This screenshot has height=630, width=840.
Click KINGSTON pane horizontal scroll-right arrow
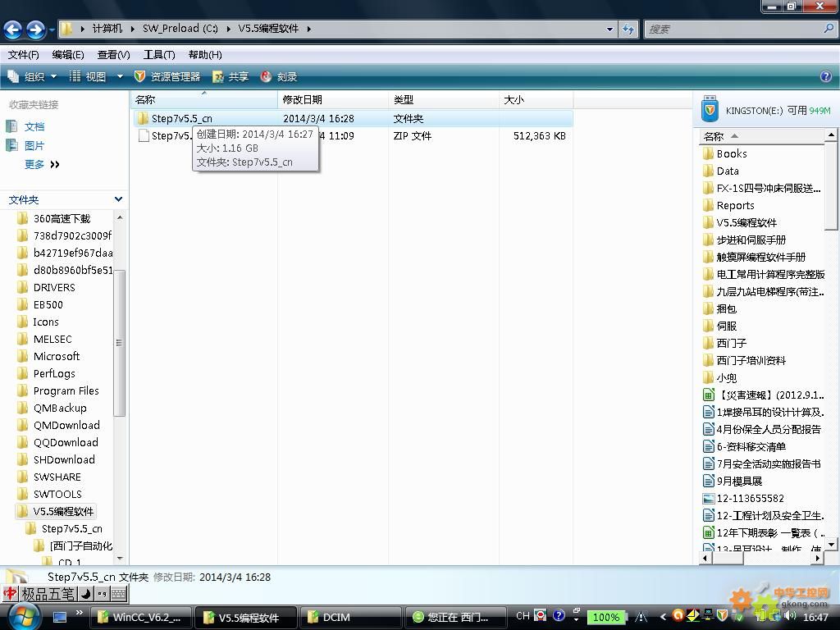(x=817, y=558)
